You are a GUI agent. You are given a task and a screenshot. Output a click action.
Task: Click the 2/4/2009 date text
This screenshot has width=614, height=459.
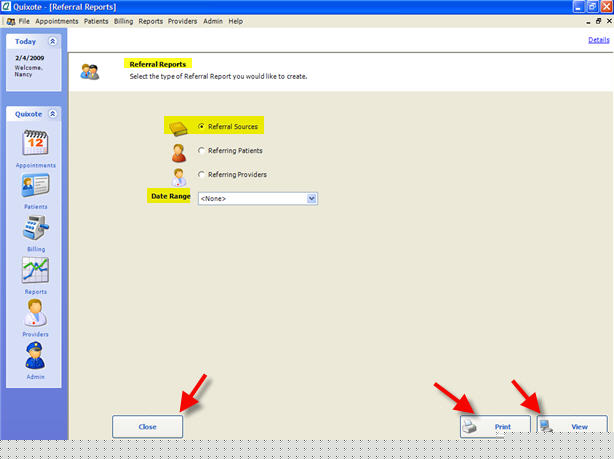tap(30, 58)
